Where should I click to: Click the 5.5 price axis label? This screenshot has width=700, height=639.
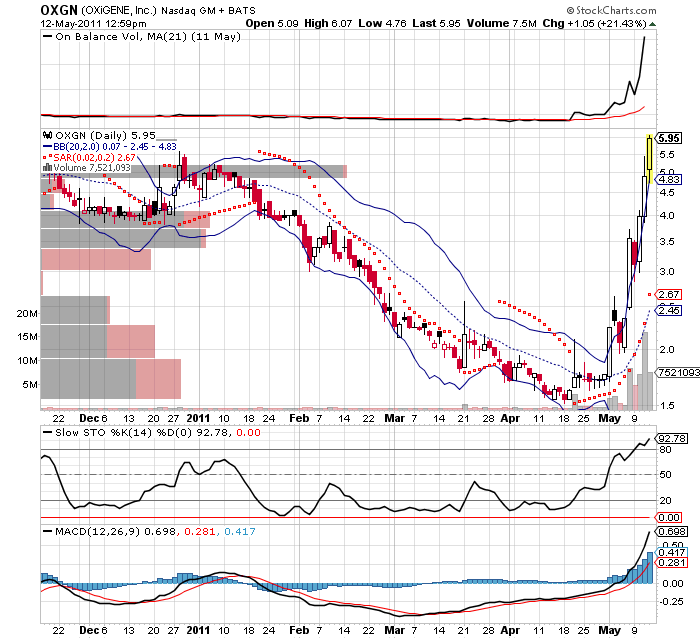667,155
